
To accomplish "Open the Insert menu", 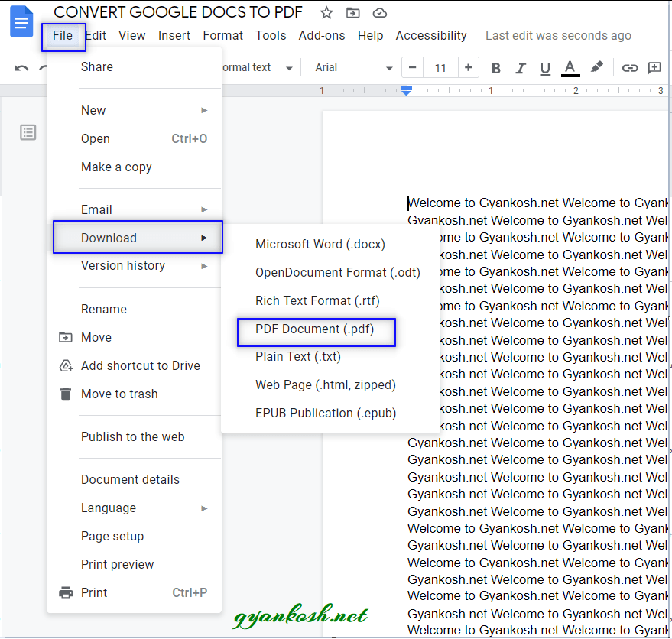I will click(x=174, y=36).
